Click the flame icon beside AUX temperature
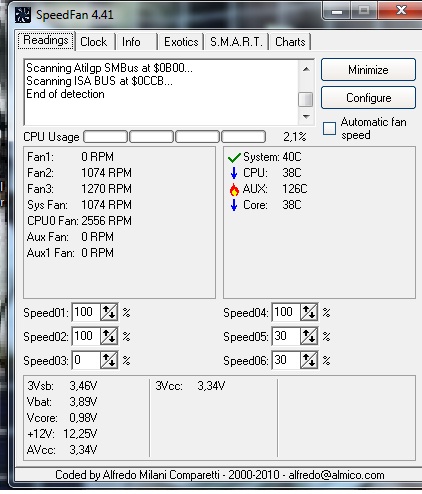Image resolution: width=422 pixels, height=494 pixels. [234, 189]
